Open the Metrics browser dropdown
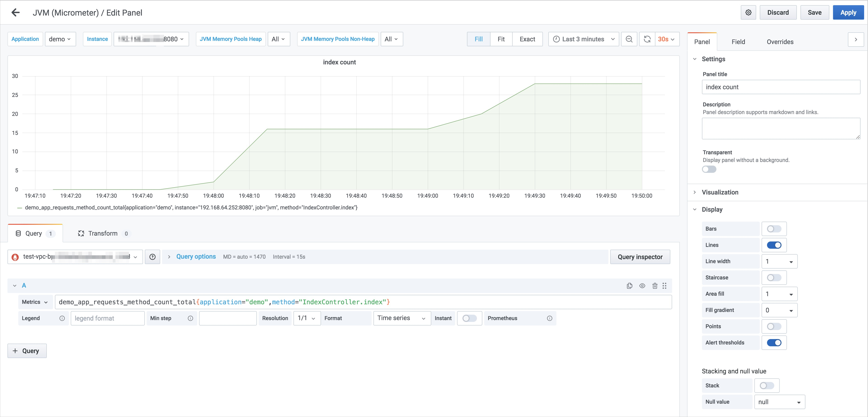Image resolution: width=868 pixels, height=417 pixels. 35,302
